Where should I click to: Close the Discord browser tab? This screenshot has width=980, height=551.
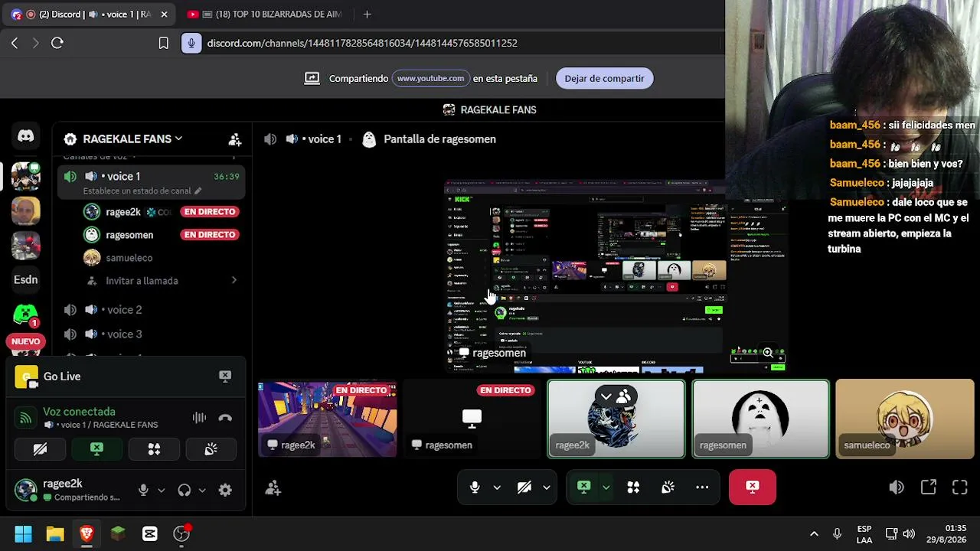click(x=164, y=15)
